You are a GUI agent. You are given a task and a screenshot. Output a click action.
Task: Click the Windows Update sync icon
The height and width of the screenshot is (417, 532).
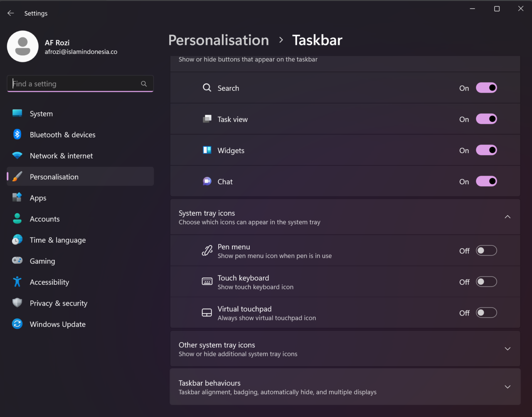17,324
